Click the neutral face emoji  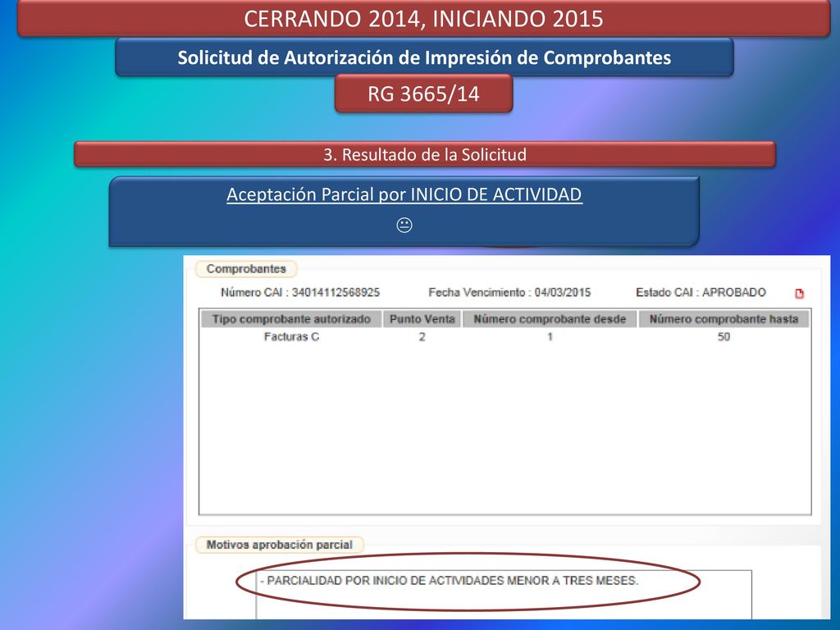[x=404, y=225]
